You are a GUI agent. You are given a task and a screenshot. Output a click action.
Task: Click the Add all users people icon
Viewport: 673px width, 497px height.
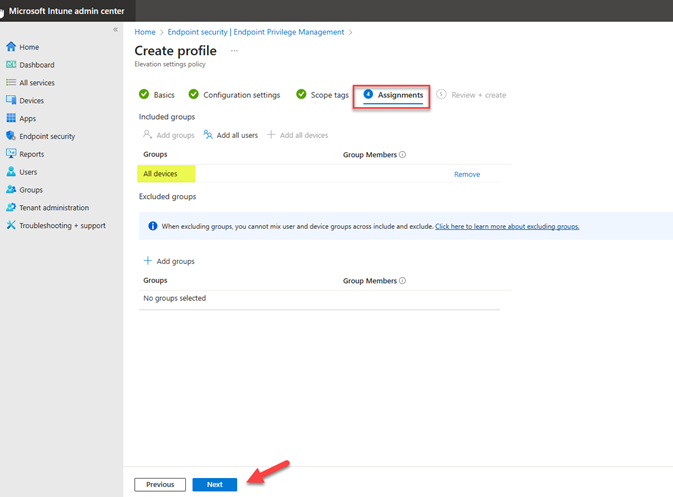tap(208, 135)
